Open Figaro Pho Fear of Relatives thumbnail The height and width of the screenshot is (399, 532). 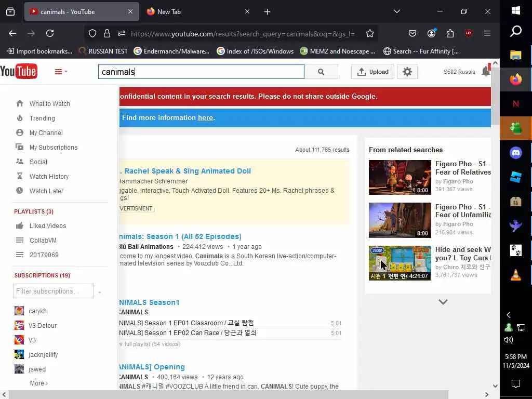coord(400,178)
